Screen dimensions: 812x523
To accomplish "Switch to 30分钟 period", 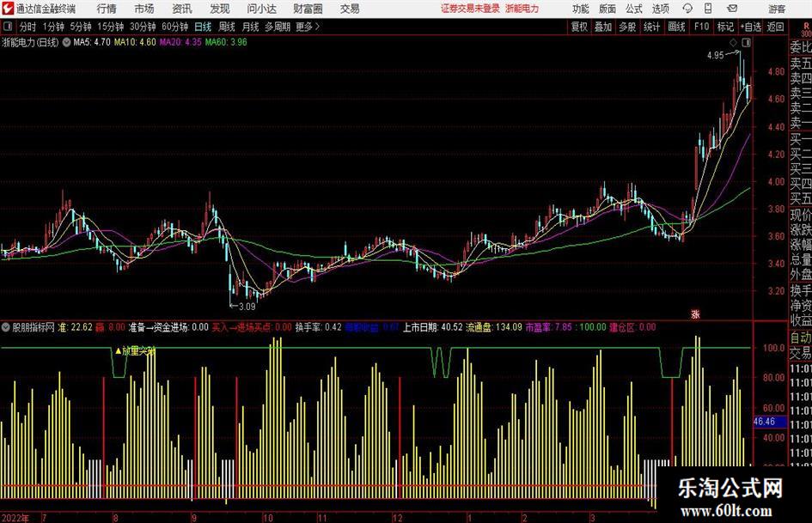I will click(x=143, y=27).
